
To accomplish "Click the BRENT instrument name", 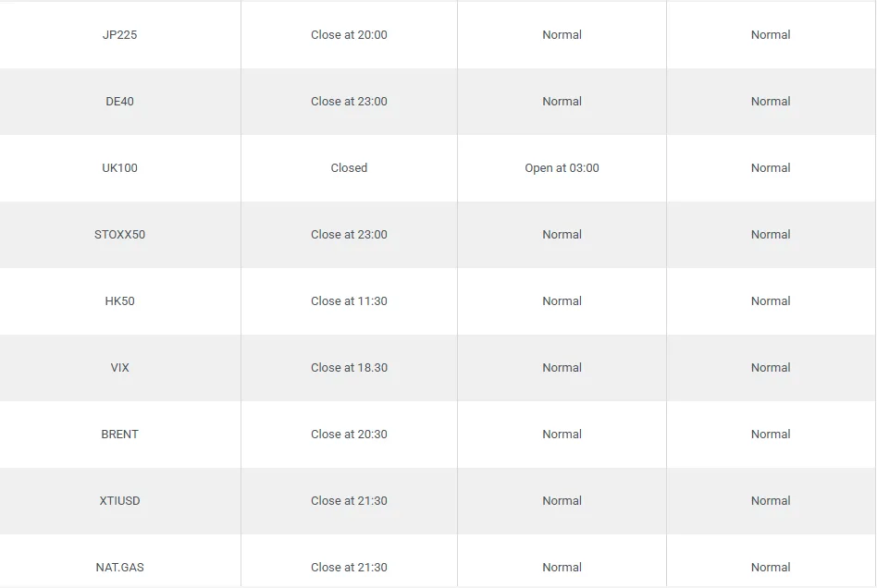I will (119, 435).
